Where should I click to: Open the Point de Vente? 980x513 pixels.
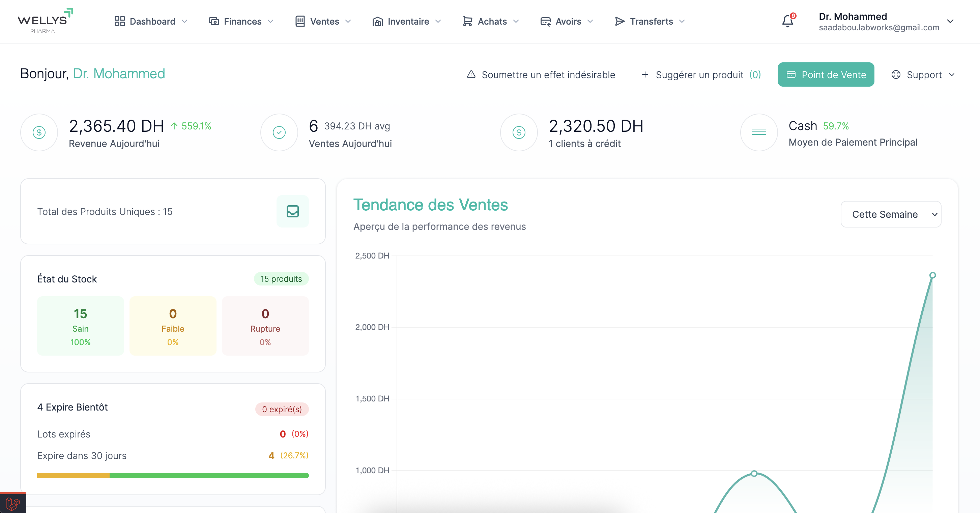(x=826, y=74)
